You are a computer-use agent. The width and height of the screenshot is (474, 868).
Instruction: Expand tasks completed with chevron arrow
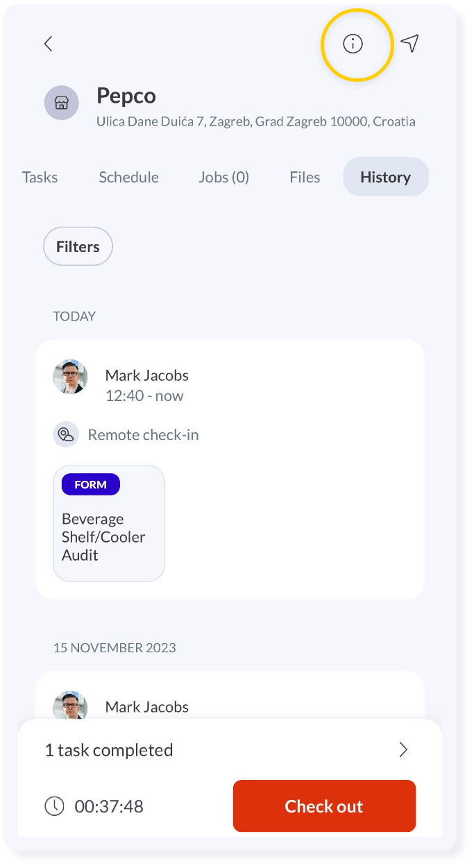pos(403,749)
